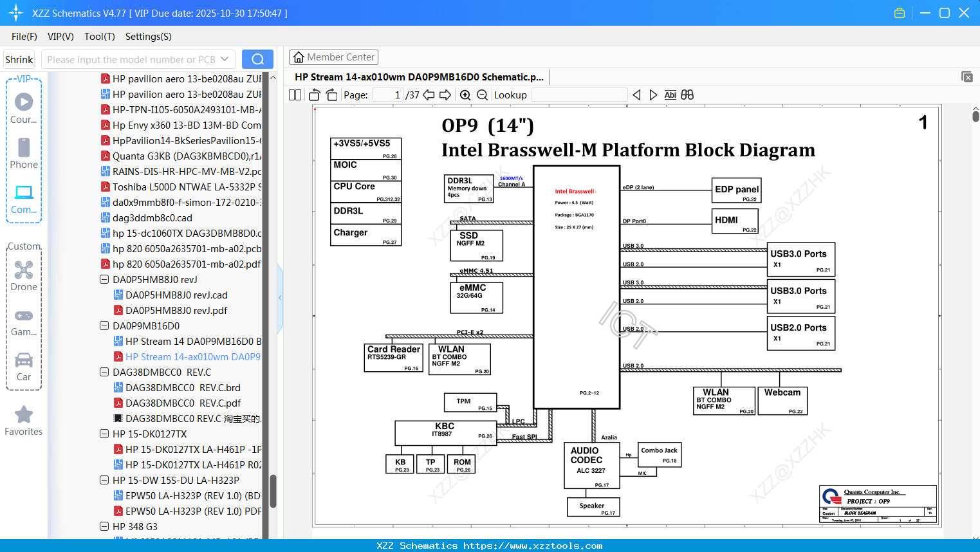
Task: Open RAINS-DIS-HR-HPC-MV-MB-V2 file
Action: tap(181, 171)
